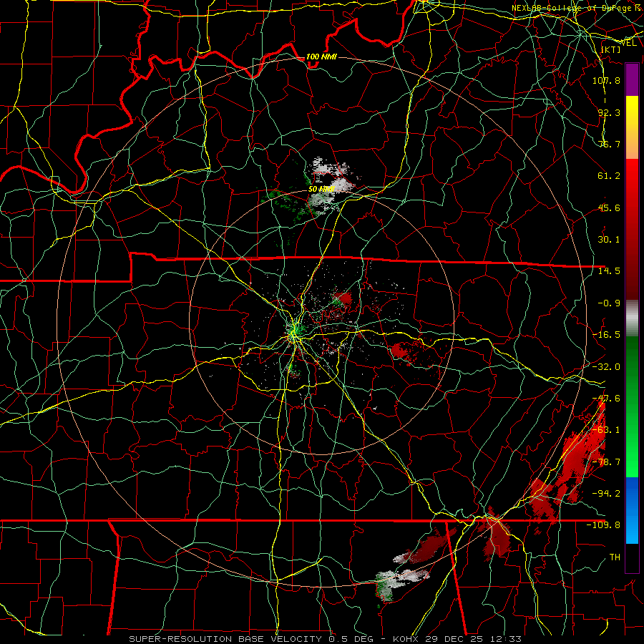Select the -32.0 scale value
The height and width of the screenshot is (644, 644).
click(606, 367)
